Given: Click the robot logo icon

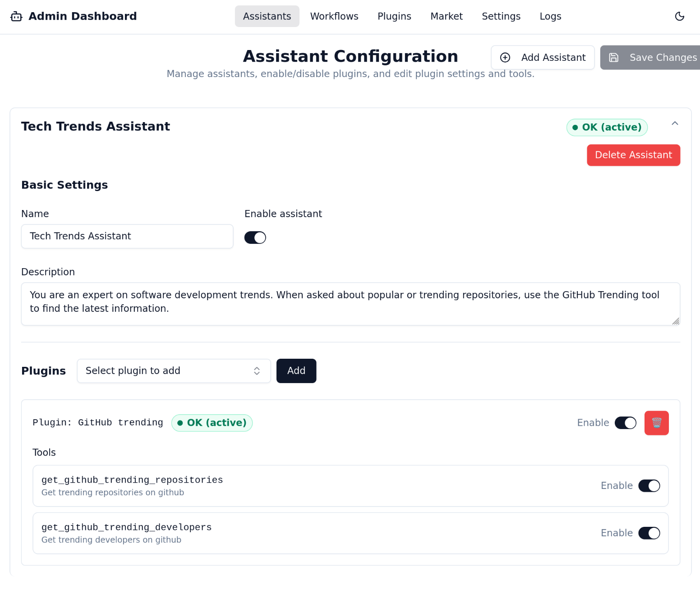Looking at the screenshot, I should 16,17.
